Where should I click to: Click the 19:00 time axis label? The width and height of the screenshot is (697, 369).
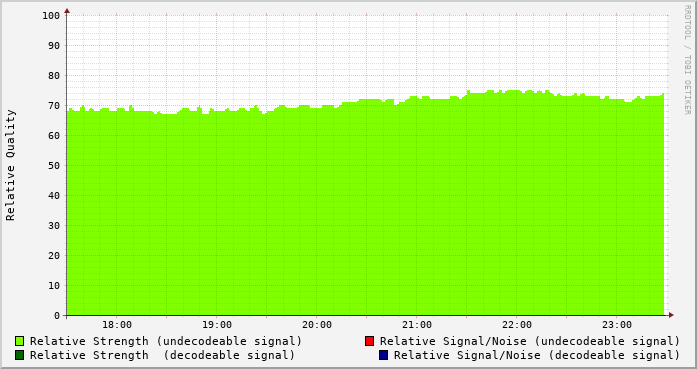[x=217, y=325]
